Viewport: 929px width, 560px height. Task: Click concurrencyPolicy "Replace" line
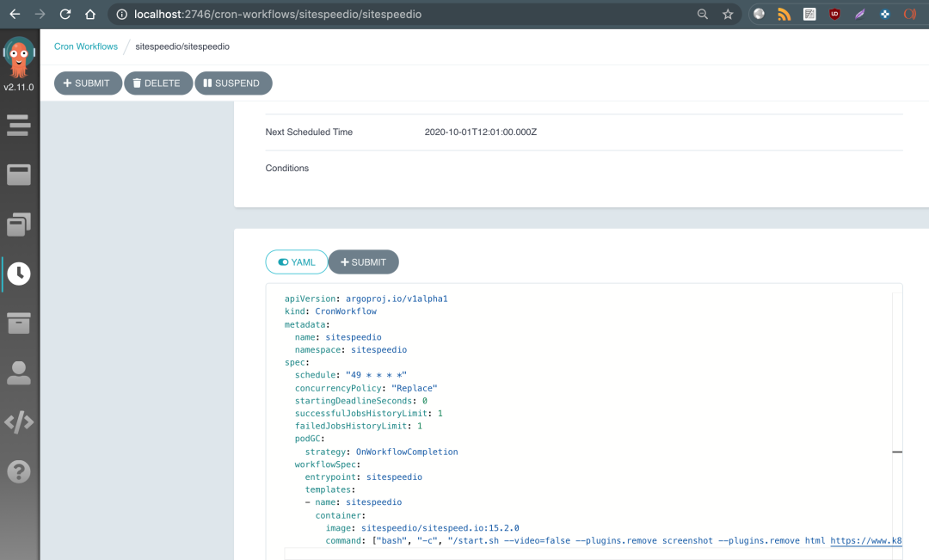click(x=366, y=388)
